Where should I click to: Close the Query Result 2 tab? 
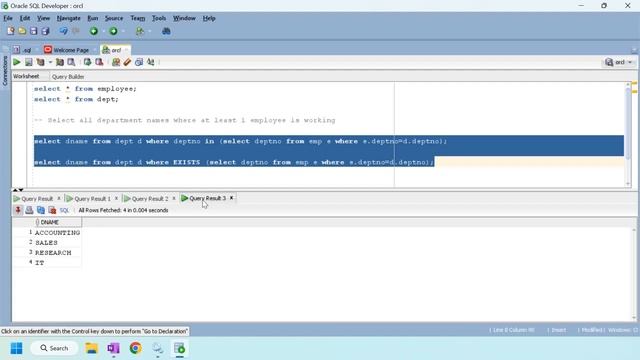[x=174, y=198]
